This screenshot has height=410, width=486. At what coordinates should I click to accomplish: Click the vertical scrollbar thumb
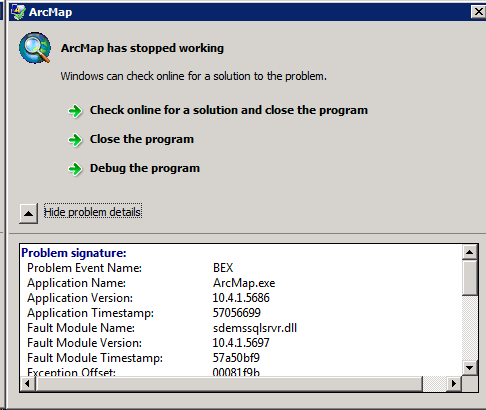[470, 277]
